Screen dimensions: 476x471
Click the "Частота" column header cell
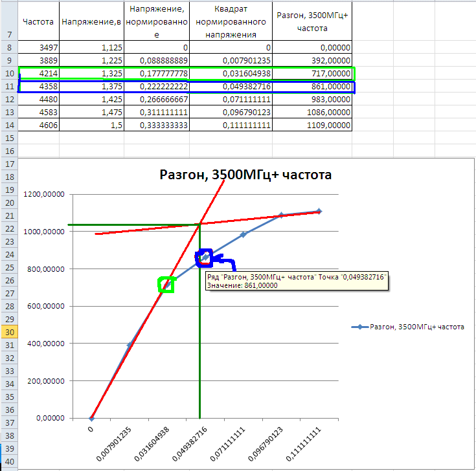[39, 21]
